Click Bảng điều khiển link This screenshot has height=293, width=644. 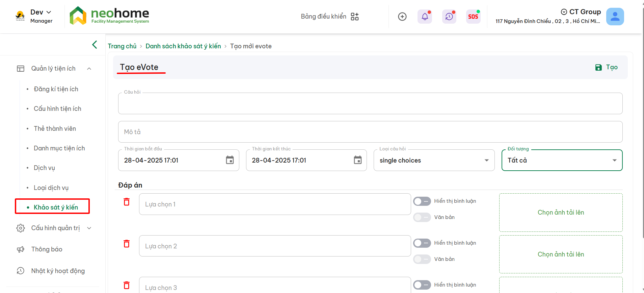coord(323,16)
